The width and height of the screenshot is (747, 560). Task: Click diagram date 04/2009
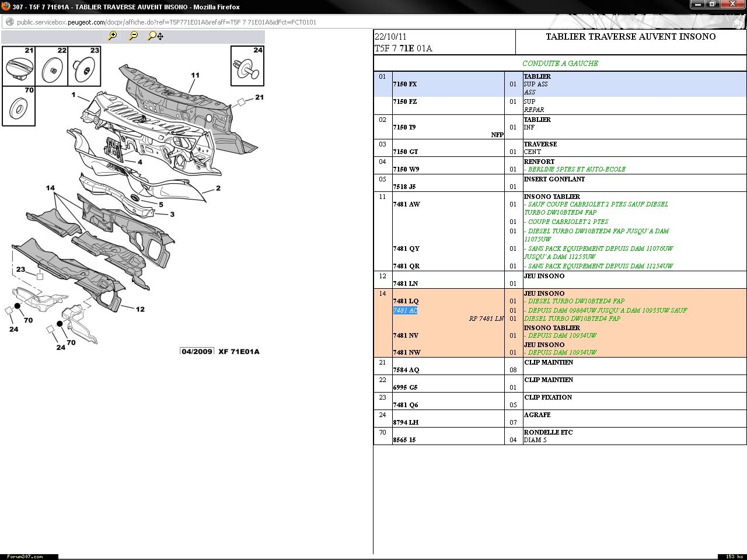pos(197,351)
